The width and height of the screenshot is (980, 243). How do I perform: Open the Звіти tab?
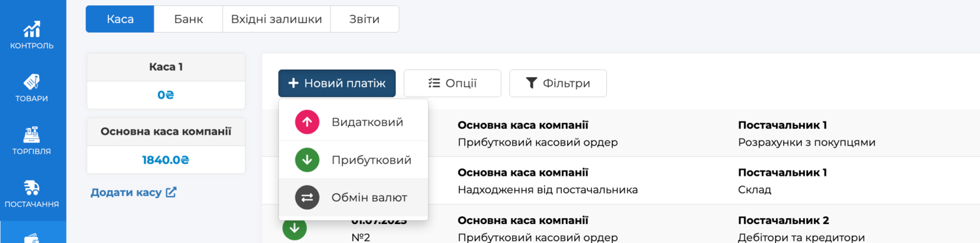tap(365, 19)
